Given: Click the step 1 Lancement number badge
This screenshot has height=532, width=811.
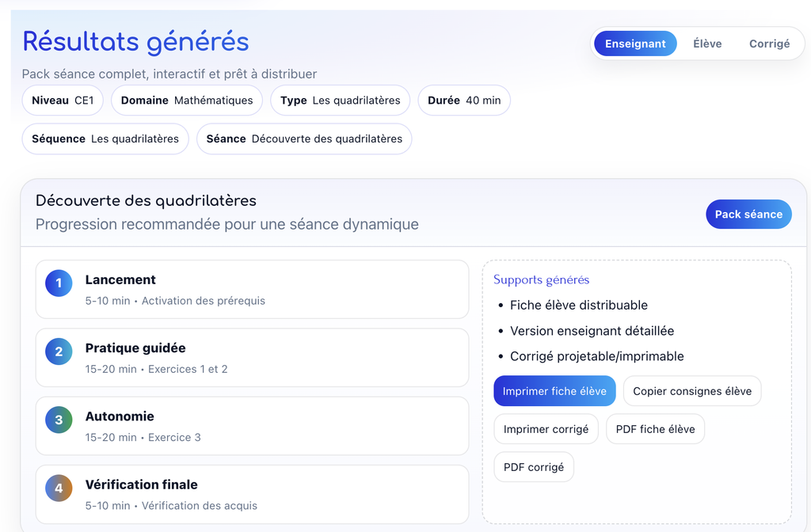Looking at the screenshot, I should (x=59, y=283).
